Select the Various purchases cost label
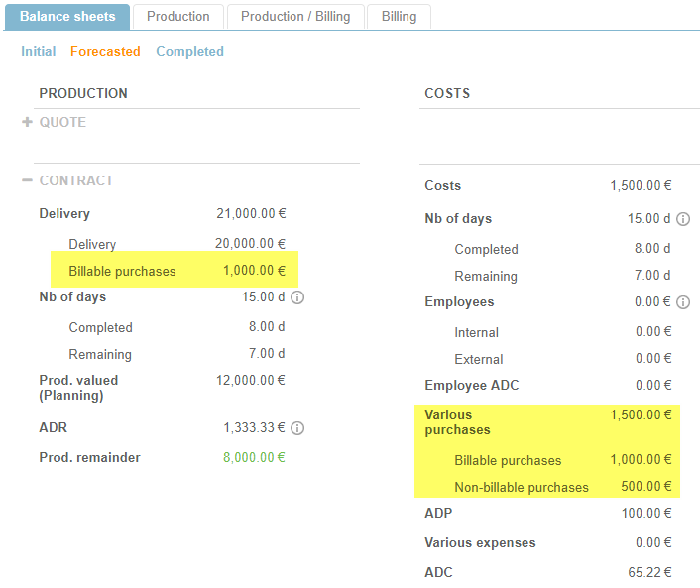700x588 pixels. click(x=457, y=422)
